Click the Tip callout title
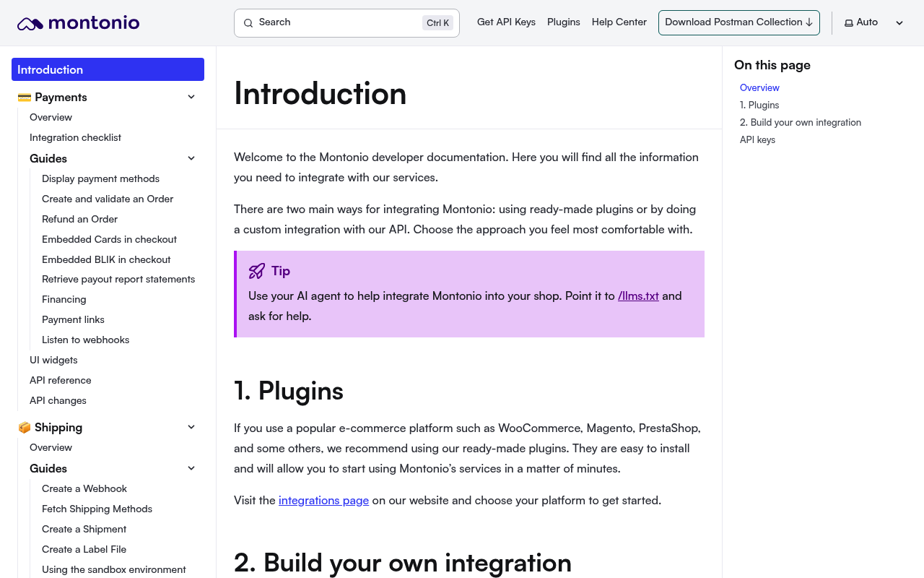Screen dimensions: 924x578 [x=281, y=271]
